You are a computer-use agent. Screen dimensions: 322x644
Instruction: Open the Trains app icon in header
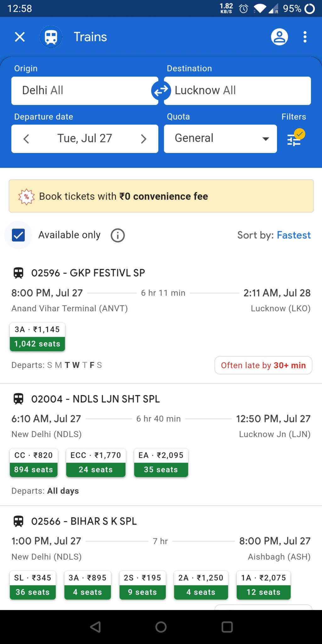coord(51,37)
